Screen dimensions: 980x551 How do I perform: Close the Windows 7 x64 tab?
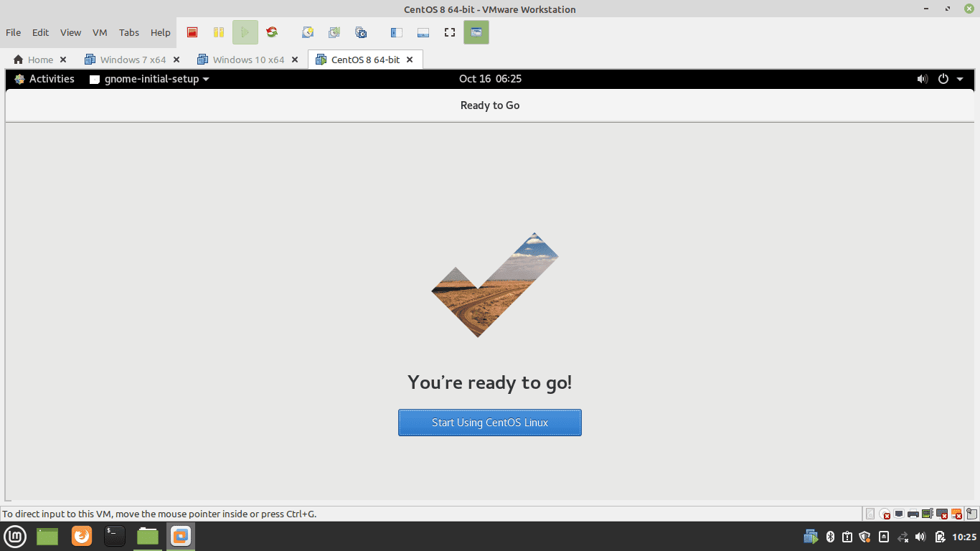click(x=176, y=60)
